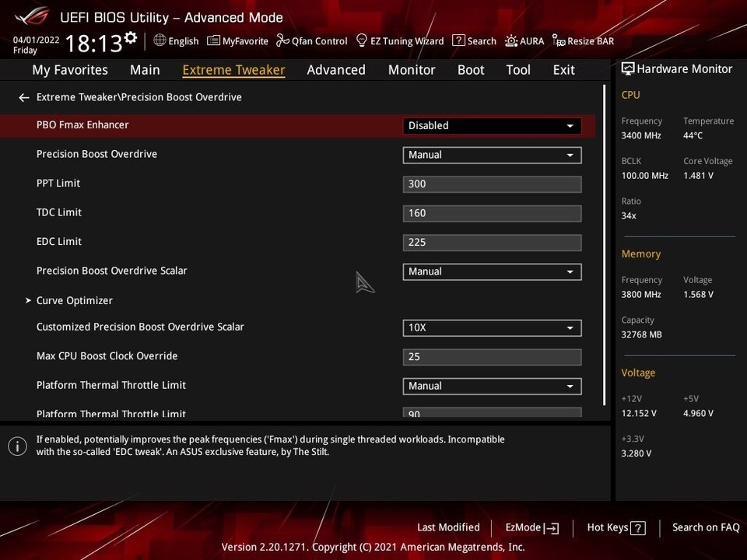The height and width of the screenshot is (560, 747).
Task: Change the Customized PBO Scalar 10X dropdown
Action: pos(492,327)
